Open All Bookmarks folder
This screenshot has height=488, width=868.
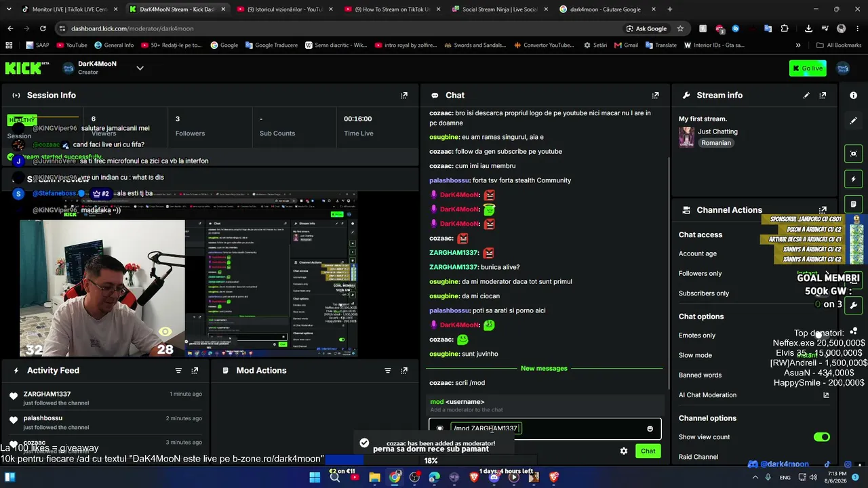pyautogui.click(x=839, y=45)
